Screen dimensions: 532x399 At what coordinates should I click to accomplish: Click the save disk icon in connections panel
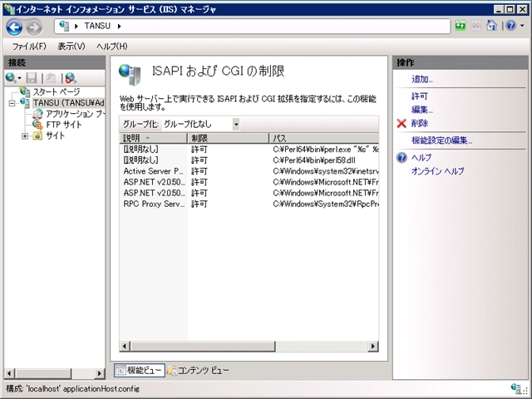pos(32,78)
